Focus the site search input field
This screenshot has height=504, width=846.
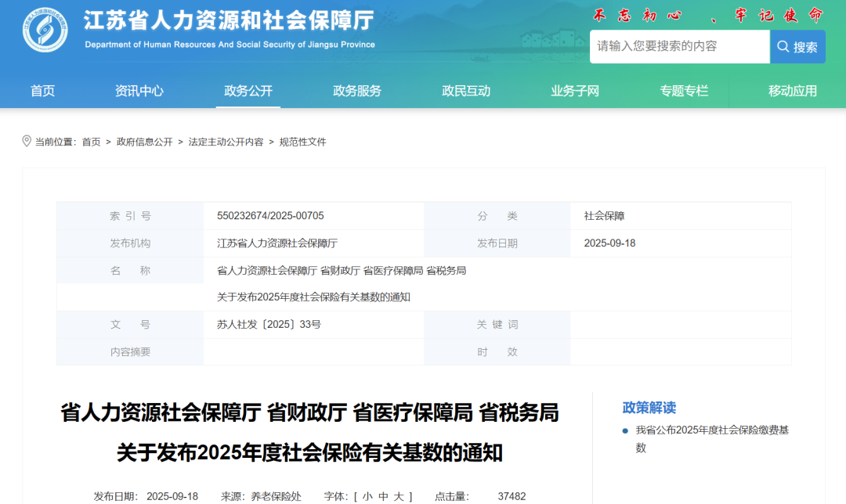click(679, 47)
